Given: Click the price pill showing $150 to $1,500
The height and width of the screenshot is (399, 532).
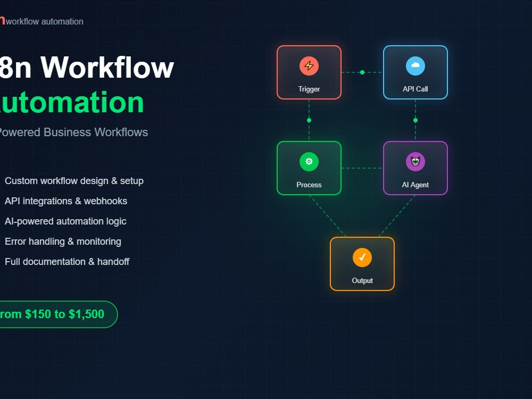Looking at the screenshot, I should click(59, 314).
